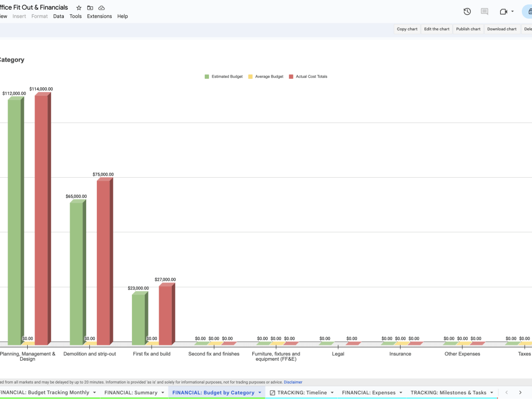
Task: Expand the camera meeting options arrow
Action: pyautogui.click(x=512, y=12)
